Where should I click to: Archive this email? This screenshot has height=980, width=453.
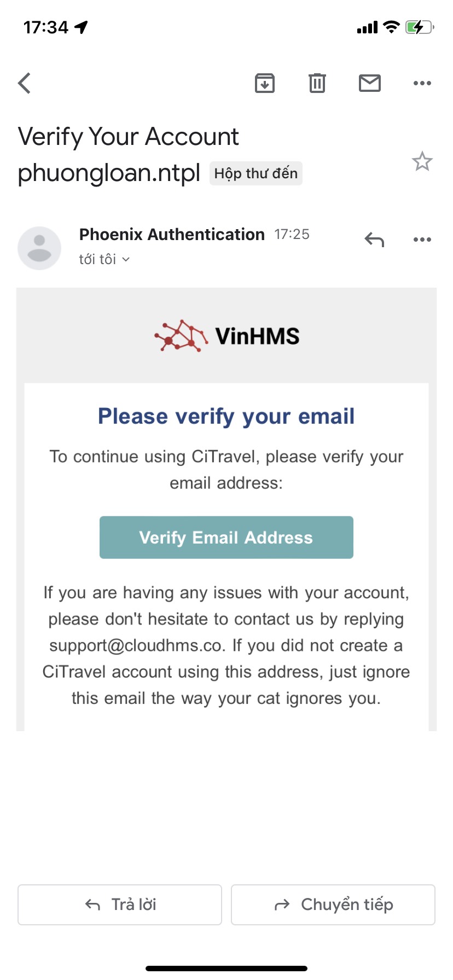(x=265, y=83)
